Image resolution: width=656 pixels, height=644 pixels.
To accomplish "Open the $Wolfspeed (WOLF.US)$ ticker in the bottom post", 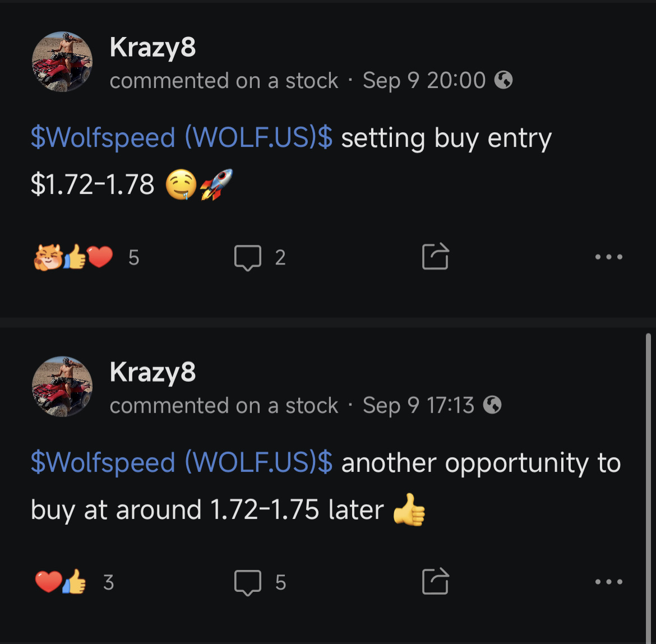I will tap(179, 462).
